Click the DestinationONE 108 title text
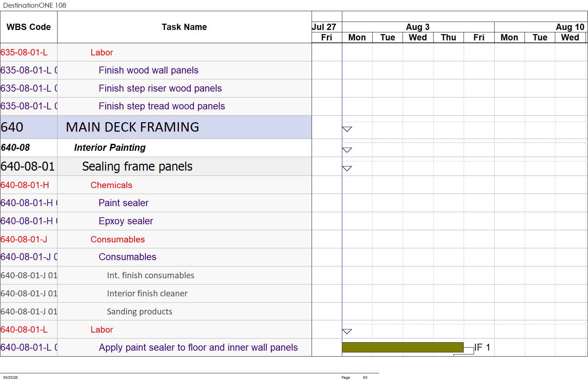This screenshot has width=588, height=382. coord(35,5)
